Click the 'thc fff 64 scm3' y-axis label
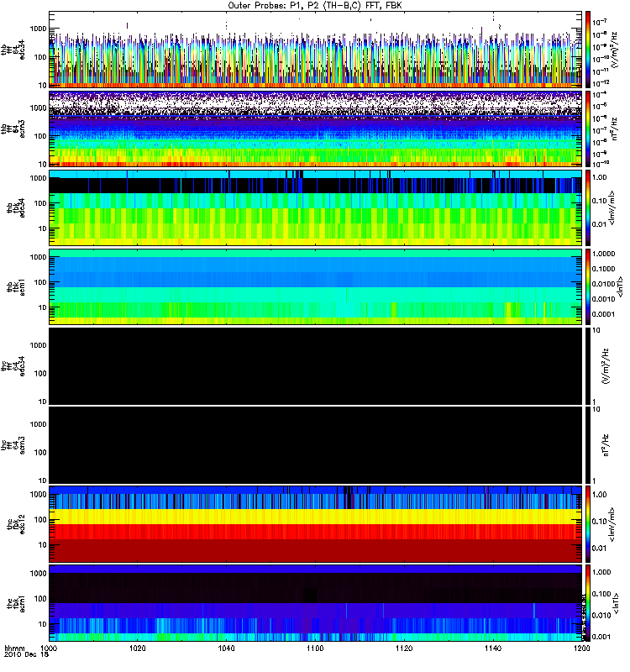The width and height of the screenshot is (630, 672). [13, 445]
